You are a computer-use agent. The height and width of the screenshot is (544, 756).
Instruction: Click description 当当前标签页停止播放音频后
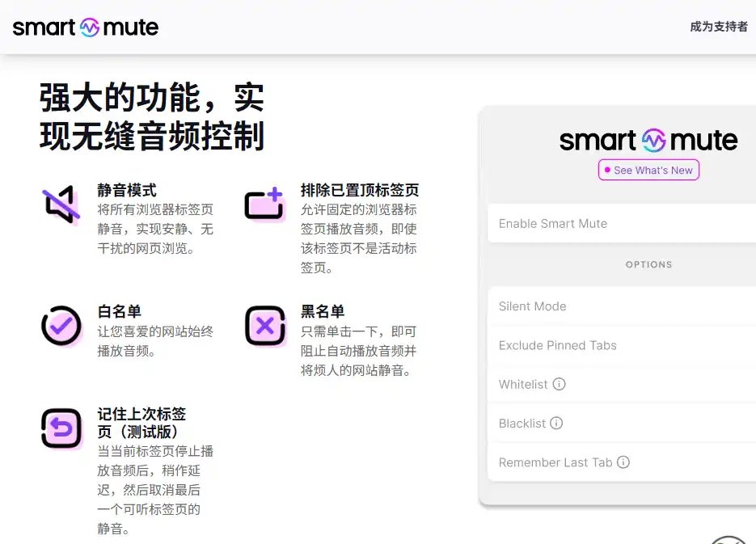[154, 490]
